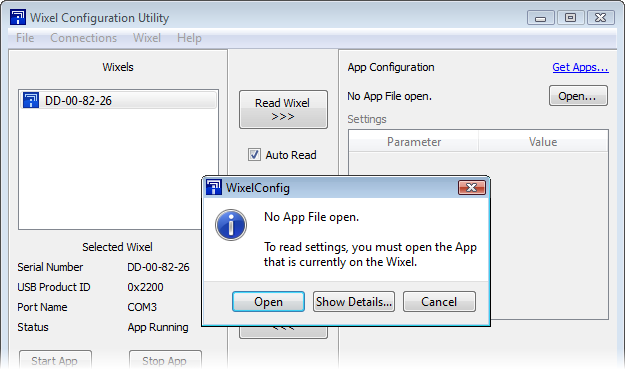The height and width of the screenshot is (369, 625).
Task: Open the Help menu
Action: point(189,38)
